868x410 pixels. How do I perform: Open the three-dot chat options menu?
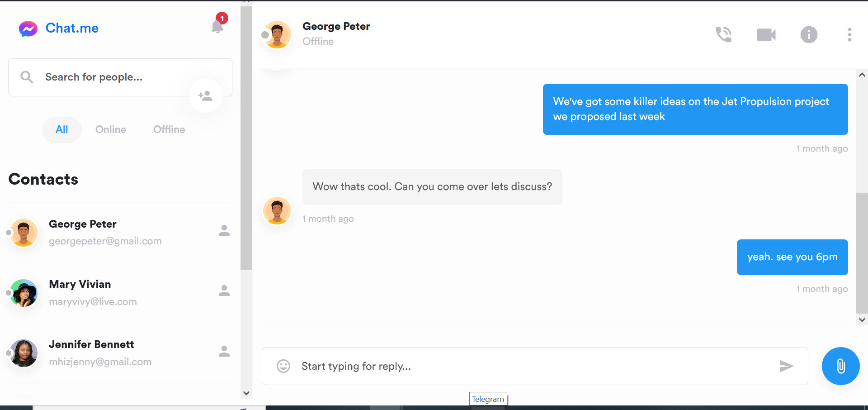pos(849,34)
